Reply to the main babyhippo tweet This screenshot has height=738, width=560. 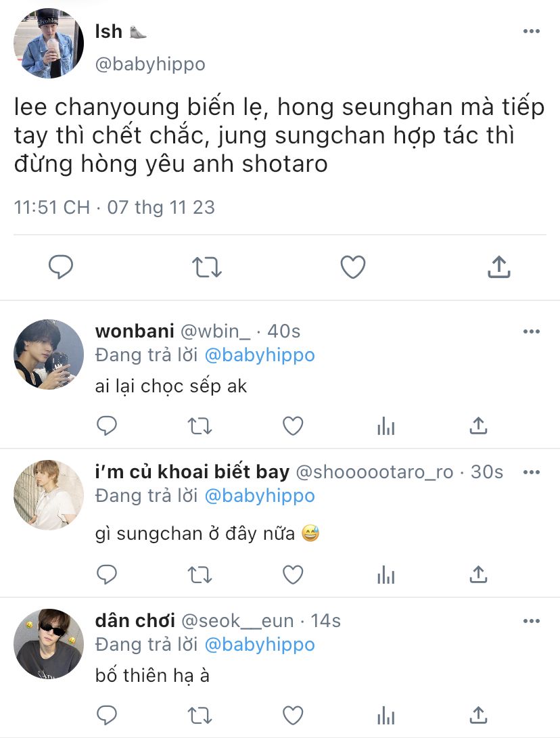(61, 267)
